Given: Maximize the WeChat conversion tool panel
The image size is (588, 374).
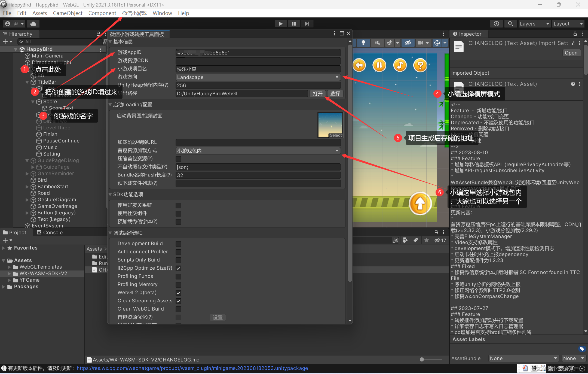Looking at the screenshot, I should click(x=342, y=34).
